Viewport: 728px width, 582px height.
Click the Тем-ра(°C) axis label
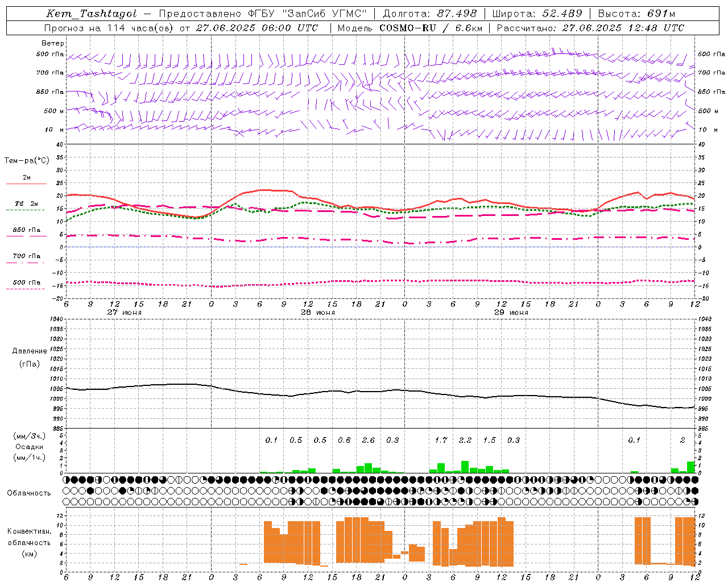(27, 161)
